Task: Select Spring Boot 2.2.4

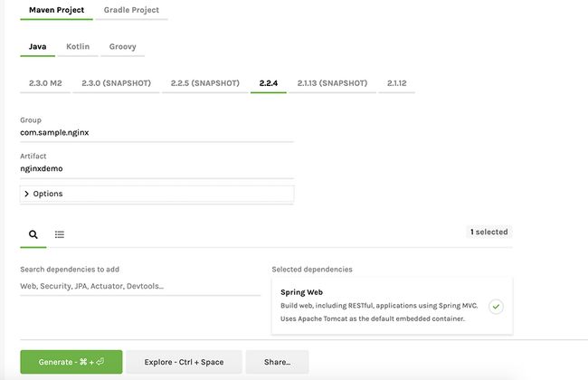Action: coord(269,83)
